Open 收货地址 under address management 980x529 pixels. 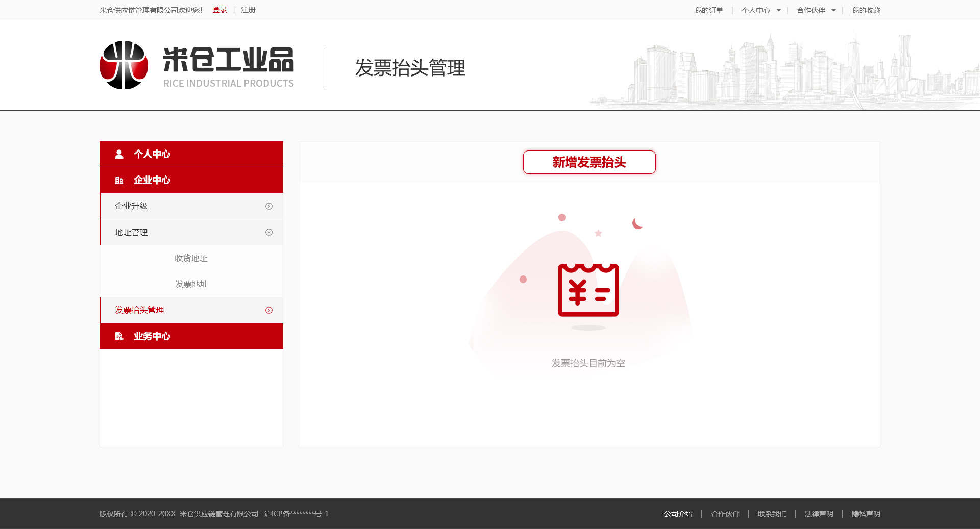pos(191,258)
